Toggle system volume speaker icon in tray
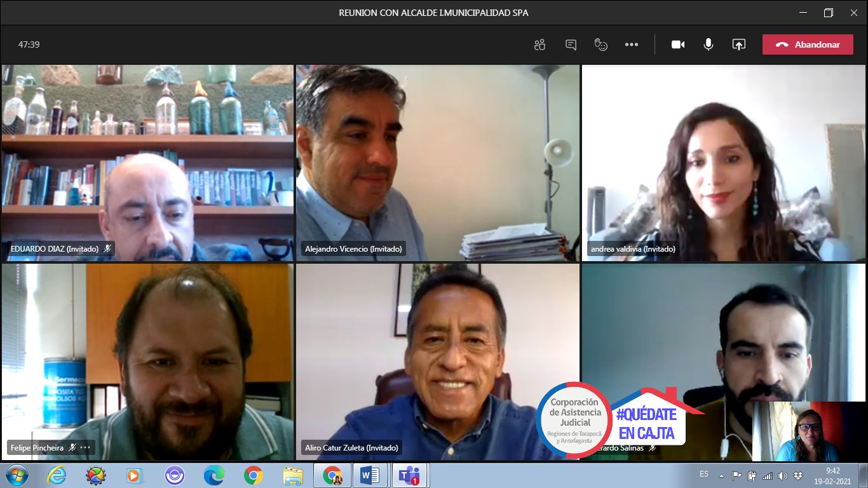This screenshot has height=488, width=868. tap(782, 476)
